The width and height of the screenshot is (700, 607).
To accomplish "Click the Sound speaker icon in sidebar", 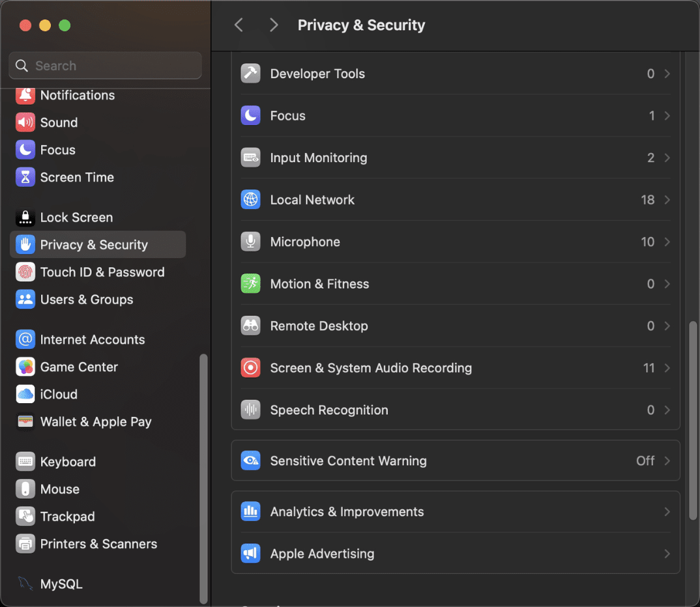I will click(25, 122).
